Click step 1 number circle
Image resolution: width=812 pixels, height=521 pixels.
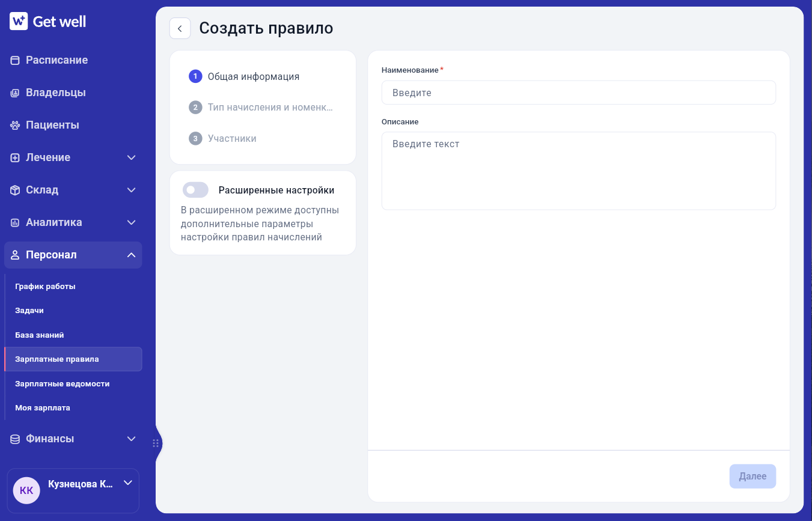(195, 76)
